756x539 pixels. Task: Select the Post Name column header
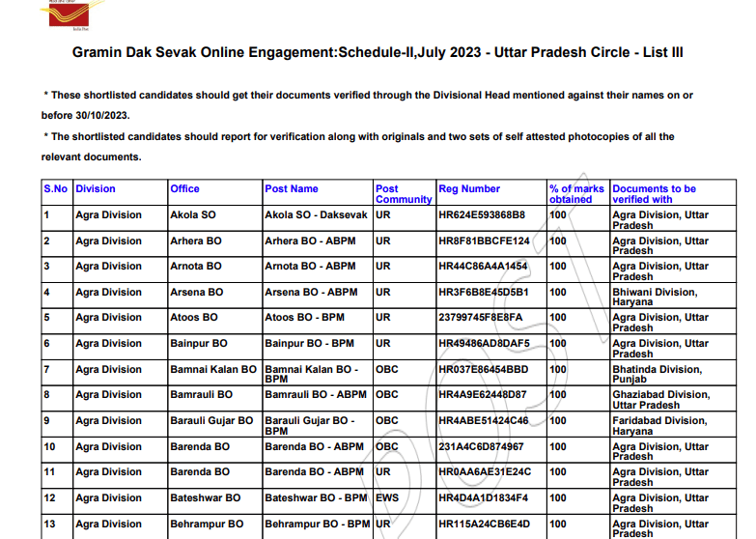(x=292, y=189)
